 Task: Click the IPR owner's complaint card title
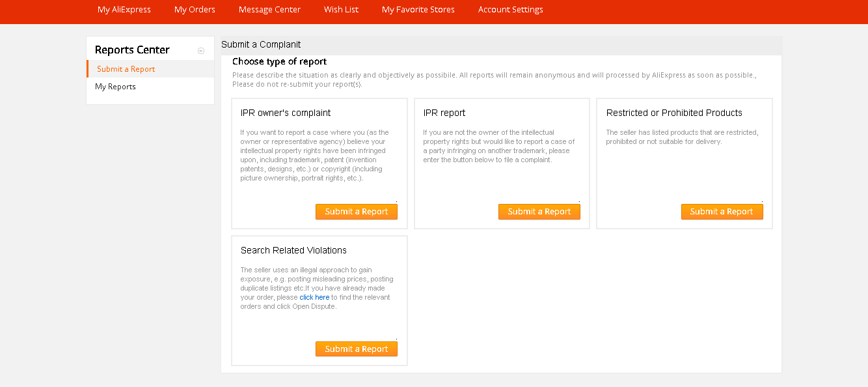pos(286,113)
